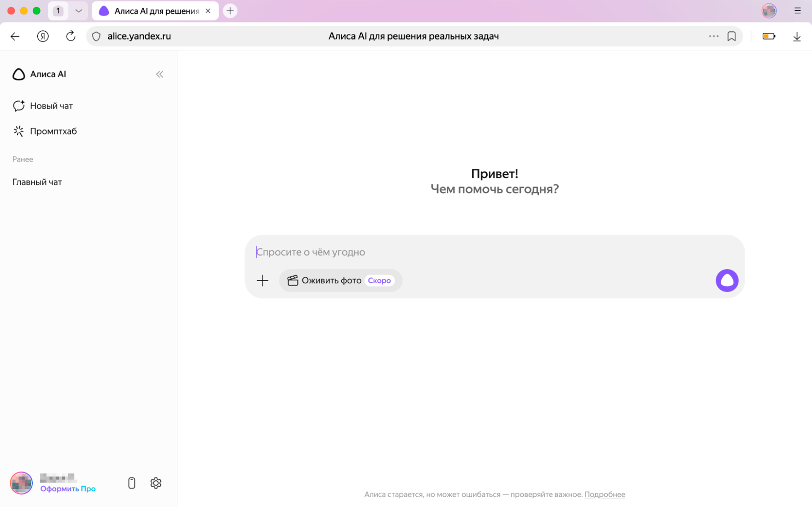Reload the page with refresh icon

71,36
